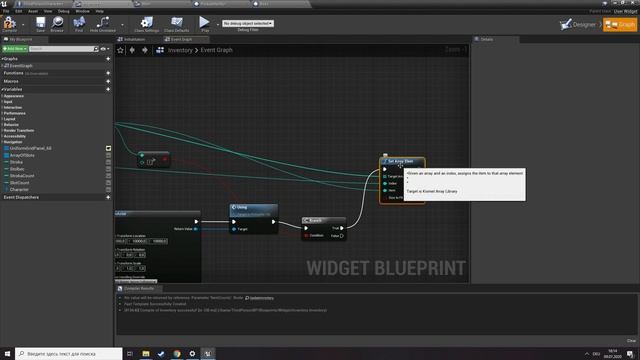The image size is (640, 360).
Task: Toggle Hide Unrelated in the toolbar
Action: pyautogui.click(x=102, y=24)
